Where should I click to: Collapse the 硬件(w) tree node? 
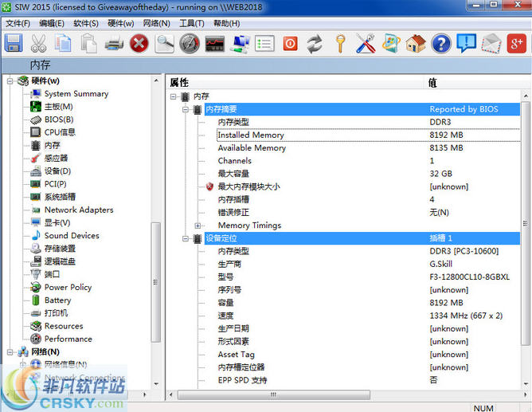pos(10,81)
